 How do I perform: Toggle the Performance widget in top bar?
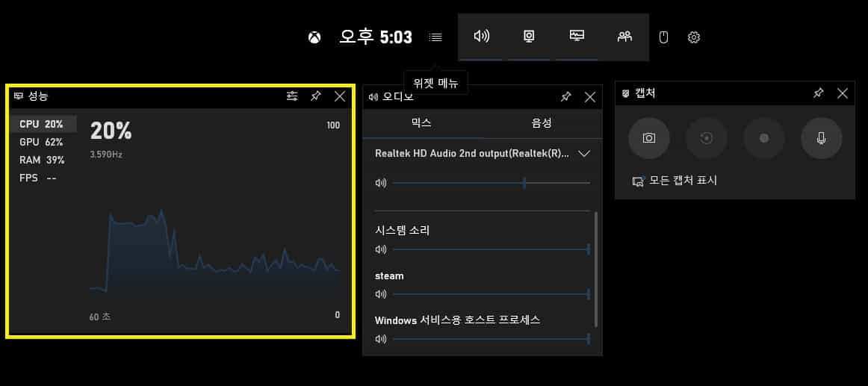(577, 36)
